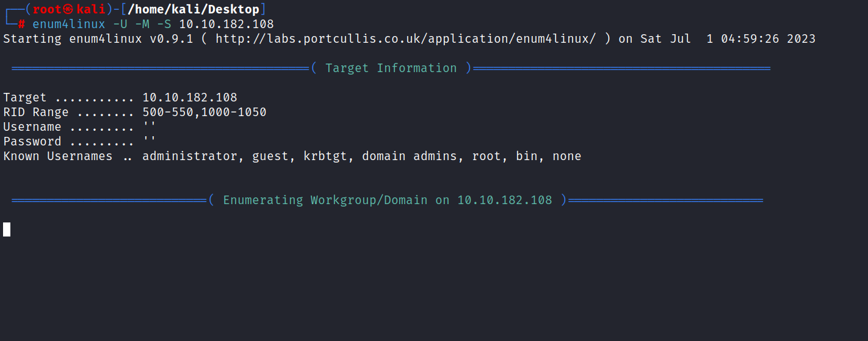868x341 pixels.
Task: Click the RID Range value 500-550,1000-1050
Action: point(204,112)
